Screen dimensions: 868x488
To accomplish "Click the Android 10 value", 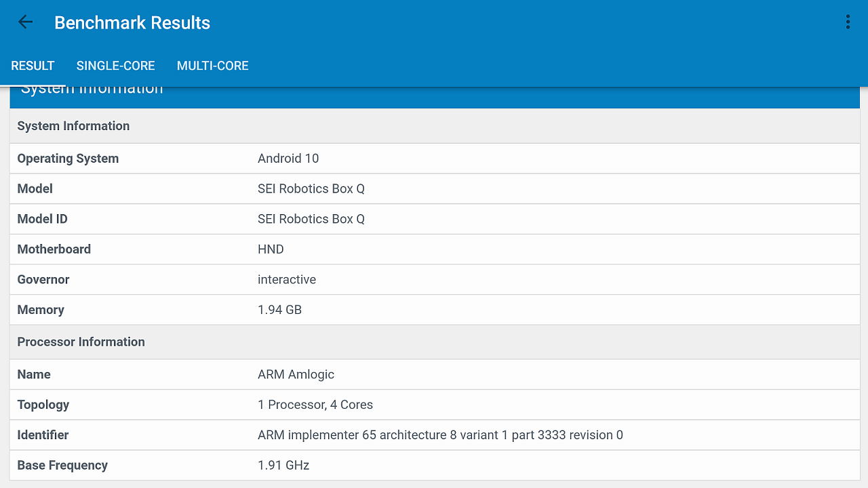I will click(288, 159).
